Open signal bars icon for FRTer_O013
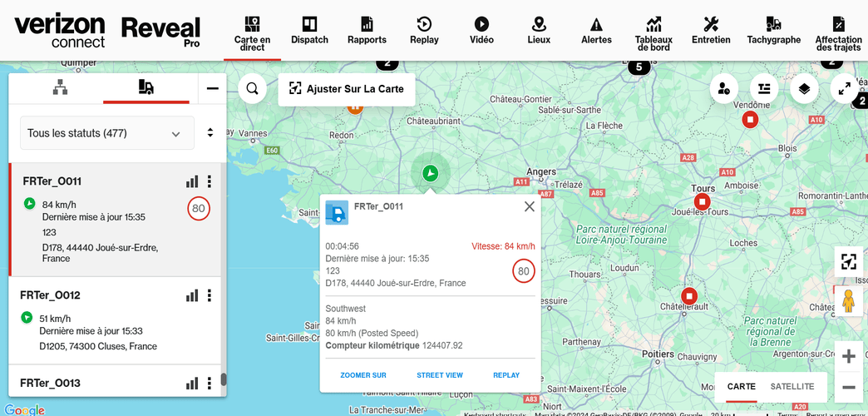The width and height of the screenshot is (868, 416). (x=191, y=384)
